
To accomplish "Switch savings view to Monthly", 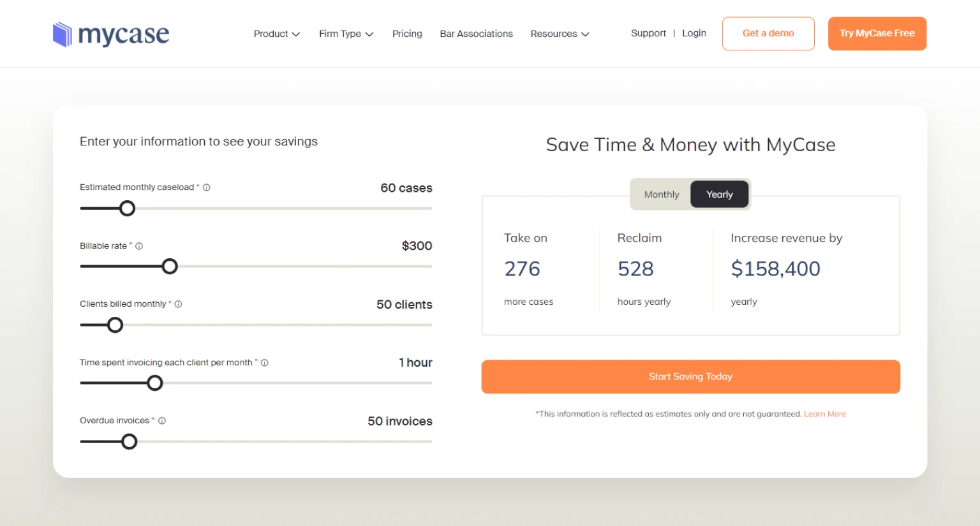I will click(x=661, y=194).
